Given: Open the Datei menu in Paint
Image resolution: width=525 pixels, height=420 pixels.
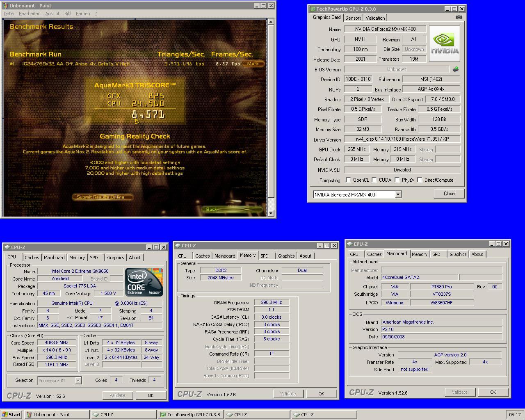Looking at the screenshot, I should [x=9, y=14].
